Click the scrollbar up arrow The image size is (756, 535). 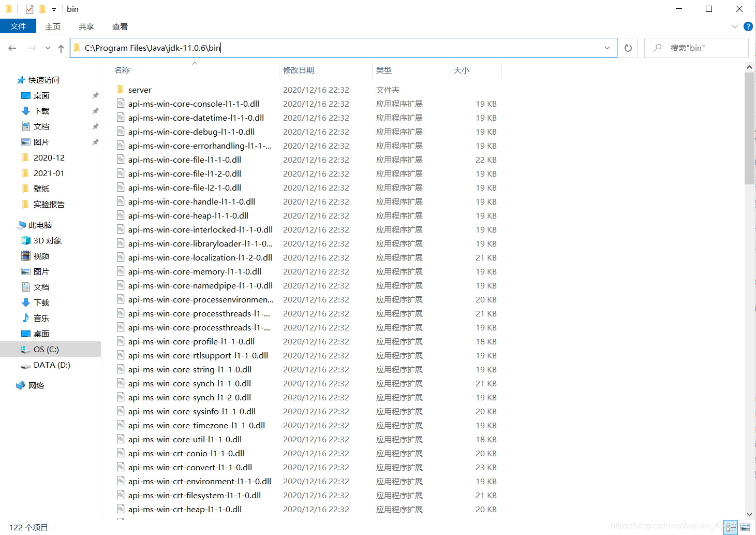click(750, 67)
